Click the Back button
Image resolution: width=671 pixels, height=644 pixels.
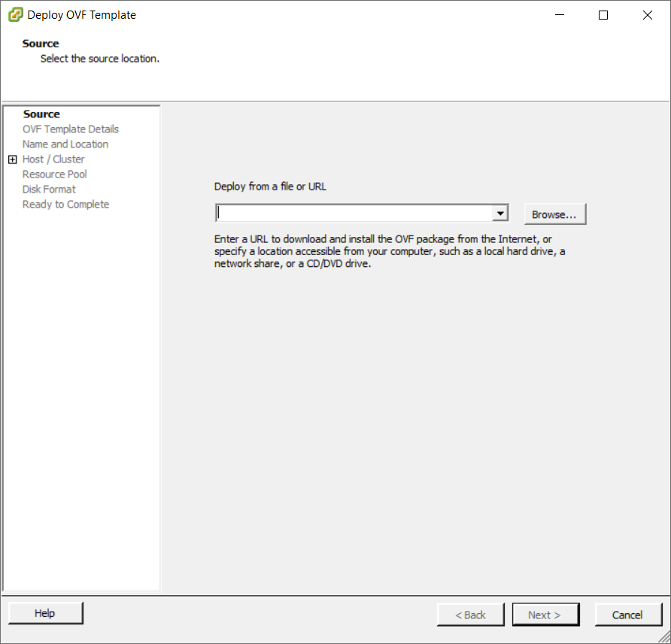470,614
